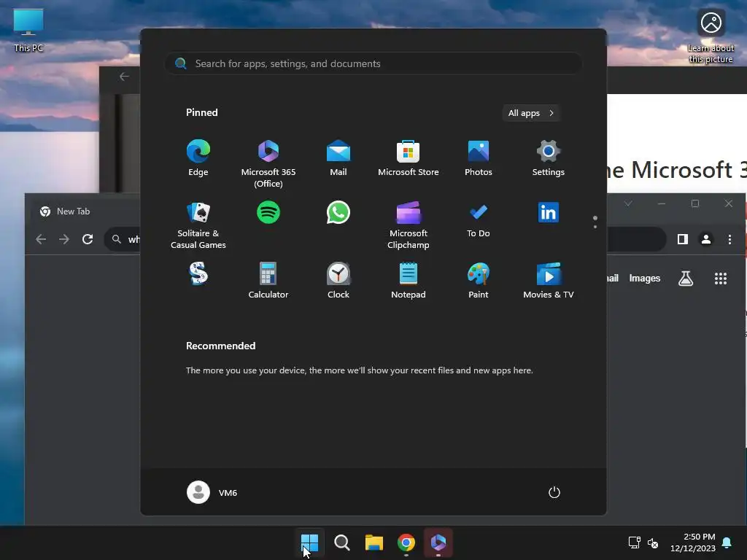Viewport: 747px width, 560px height.
Task: Launch the Photos app
Action: (479, 158)
